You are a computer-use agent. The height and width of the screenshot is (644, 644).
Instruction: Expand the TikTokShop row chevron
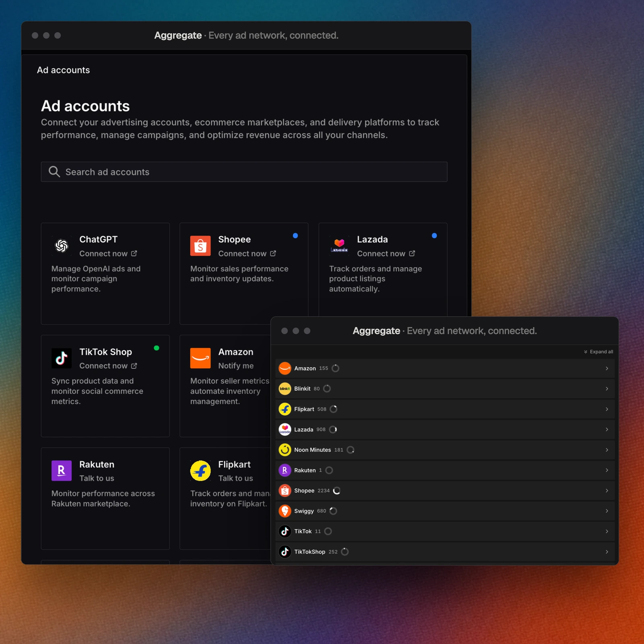click(607, 551)
